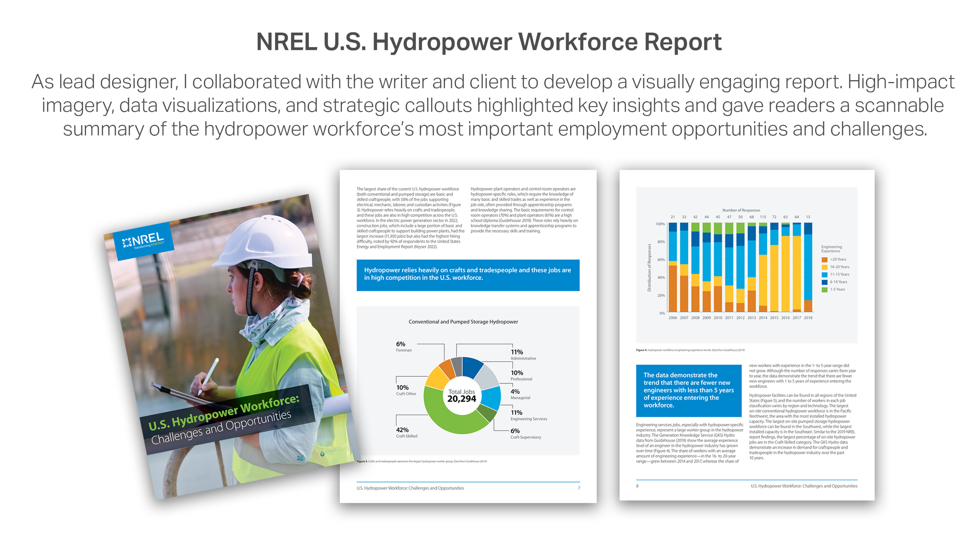This screenshot has width=980, height=552.
Task: Click the '100%' y-axis tick label
Action: point(660,224)
